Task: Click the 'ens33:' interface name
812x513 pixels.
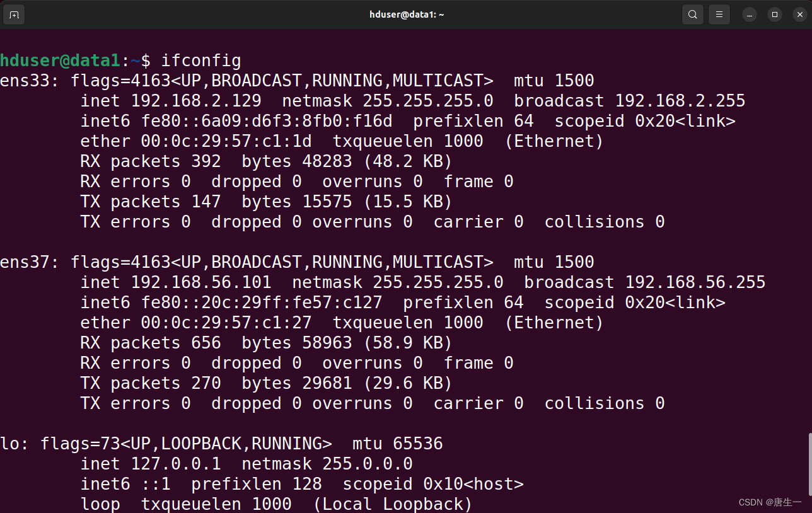Action: point(30,81)
